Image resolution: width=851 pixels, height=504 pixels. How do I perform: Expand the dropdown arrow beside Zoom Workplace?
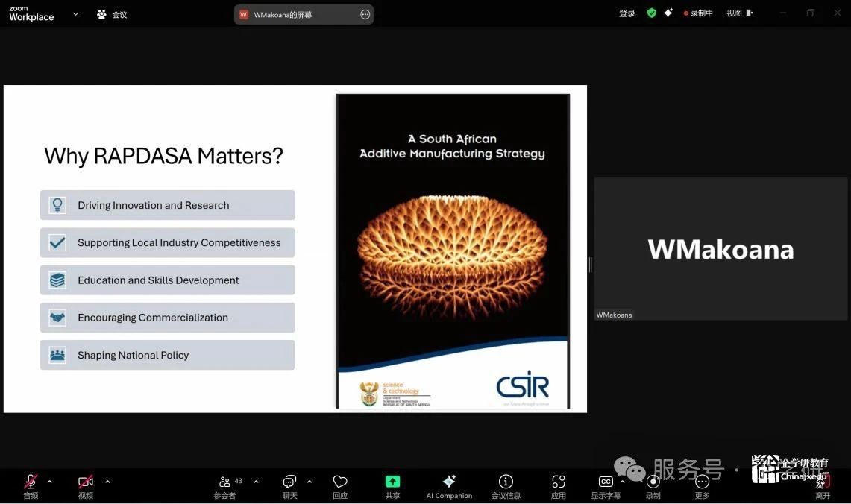tap(75, 14)
